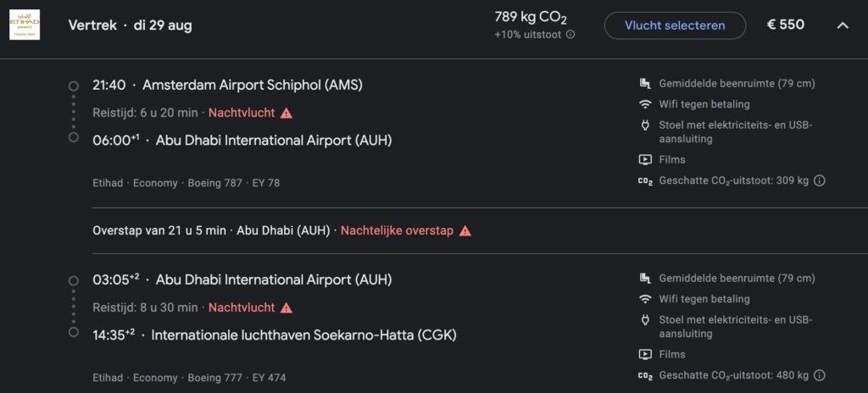Click power plug icon for flight EY 78
This screenshot has height=393, width=868.
(x=645, y=126)
